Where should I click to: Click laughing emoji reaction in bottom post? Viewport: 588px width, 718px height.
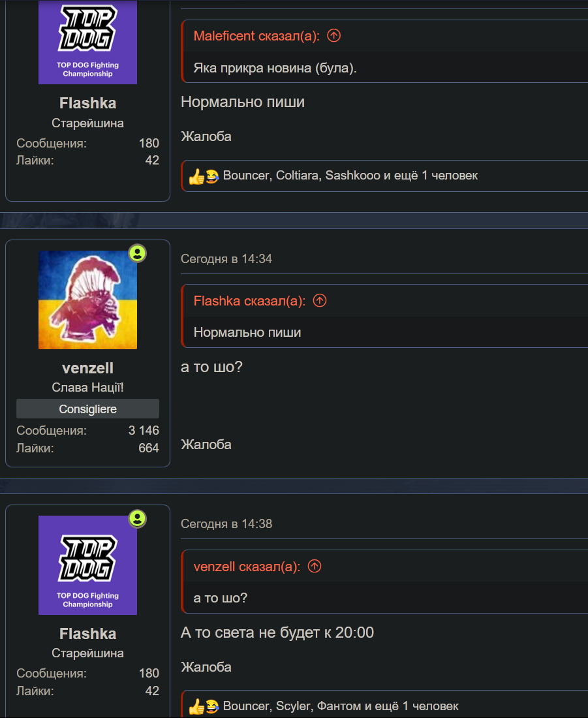pyautogui.click(x=212, y=706)
